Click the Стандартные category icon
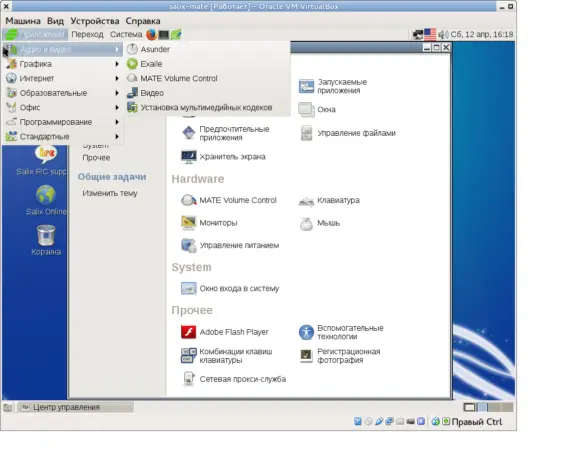This screenshot has height=449, width=572. 11,136
